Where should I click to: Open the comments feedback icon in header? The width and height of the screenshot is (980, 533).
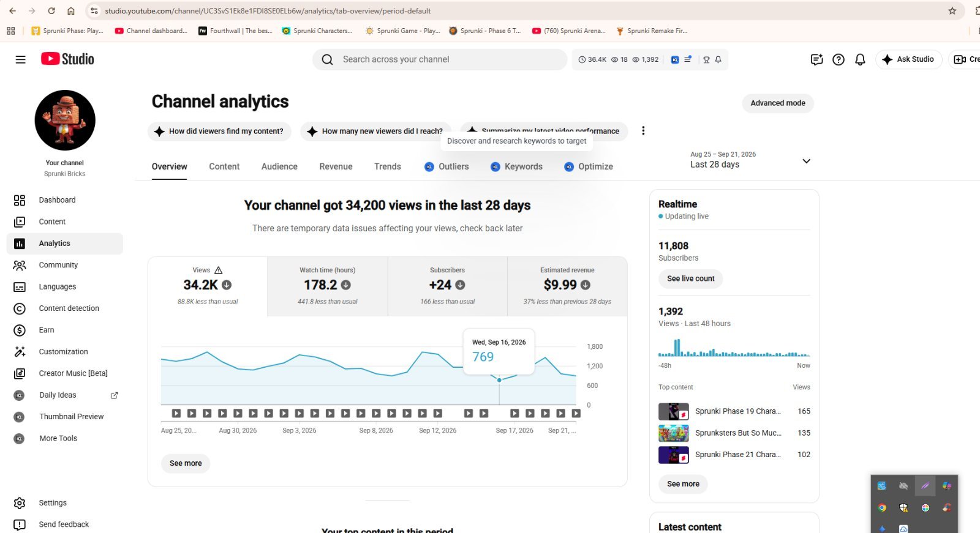(816, 59)
